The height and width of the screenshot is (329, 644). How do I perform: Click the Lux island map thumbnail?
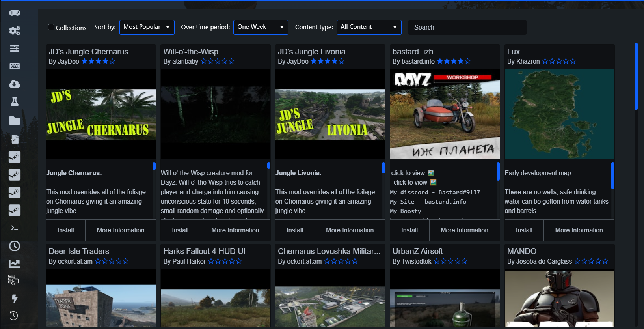[560, 114]
